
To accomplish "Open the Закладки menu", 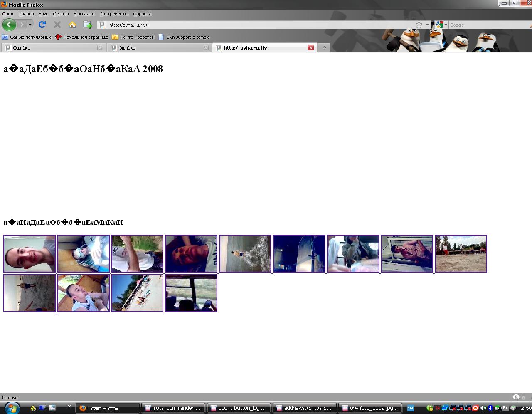I will point(84,14).
